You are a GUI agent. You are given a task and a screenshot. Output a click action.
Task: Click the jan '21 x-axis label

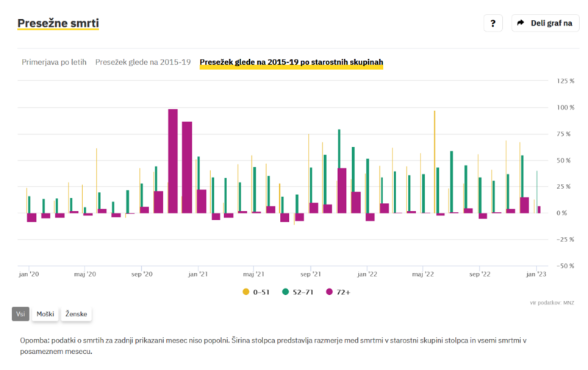pyautogui.click(x=197, y=274)
